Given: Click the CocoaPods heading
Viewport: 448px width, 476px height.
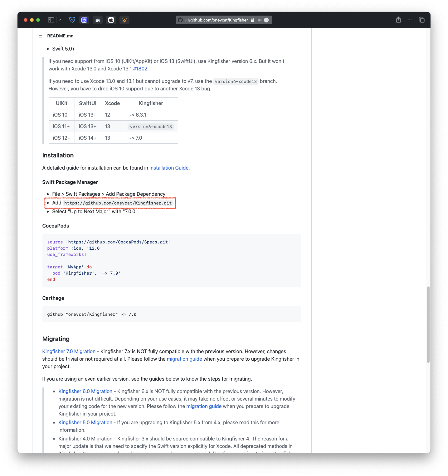Looking at the screenshot, I should click(56, 226).
